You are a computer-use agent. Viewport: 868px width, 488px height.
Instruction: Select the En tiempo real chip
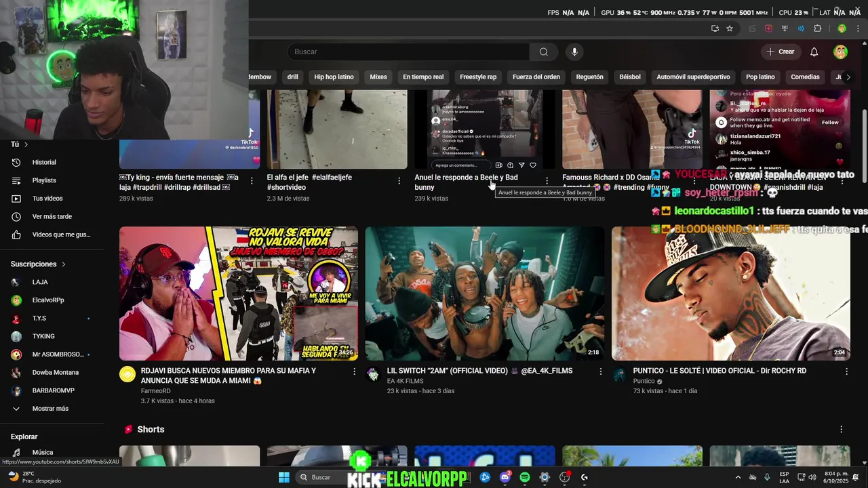pyautogui.click(x=423, y=77)
